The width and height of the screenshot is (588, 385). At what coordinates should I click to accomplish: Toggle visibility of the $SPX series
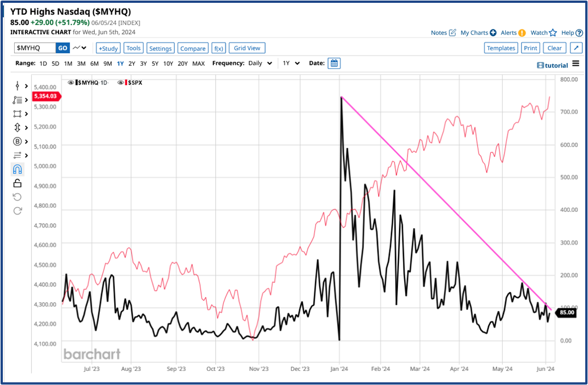coord(120,82)
